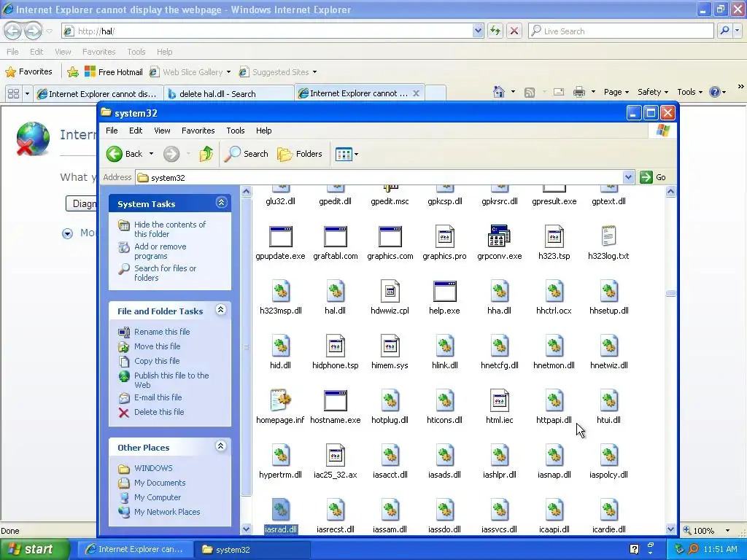
Task: Select the graphics.pro file icon
Action: coord(444,237)
